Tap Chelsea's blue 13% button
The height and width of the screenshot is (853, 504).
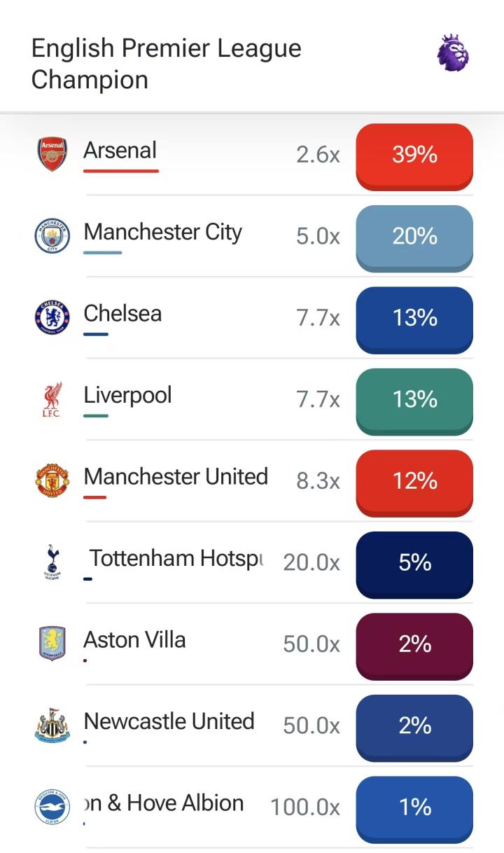(x=414, y=319)
